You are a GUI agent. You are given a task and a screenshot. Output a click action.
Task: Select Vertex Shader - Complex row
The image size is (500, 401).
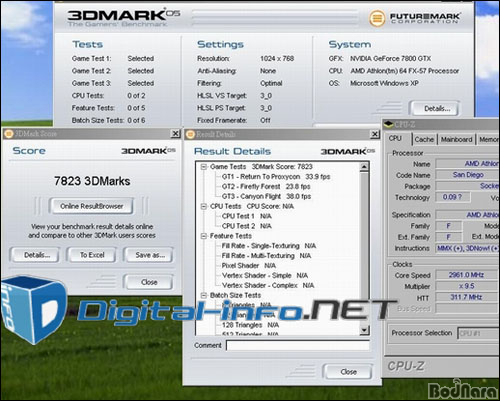coord(268,285)
